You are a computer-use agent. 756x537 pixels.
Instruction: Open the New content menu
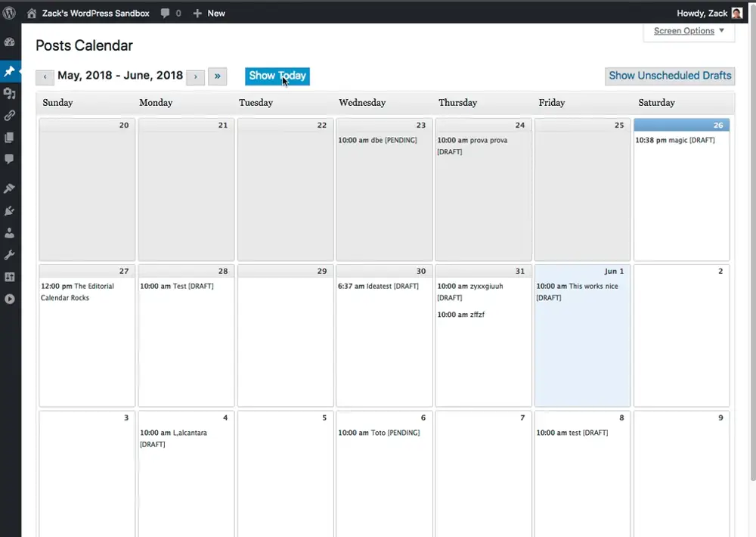point(209,13)
